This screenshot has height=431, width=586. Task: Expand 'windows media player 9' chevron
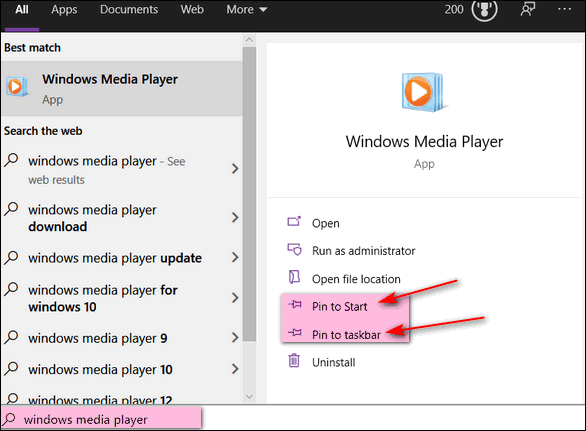[235, 338]
